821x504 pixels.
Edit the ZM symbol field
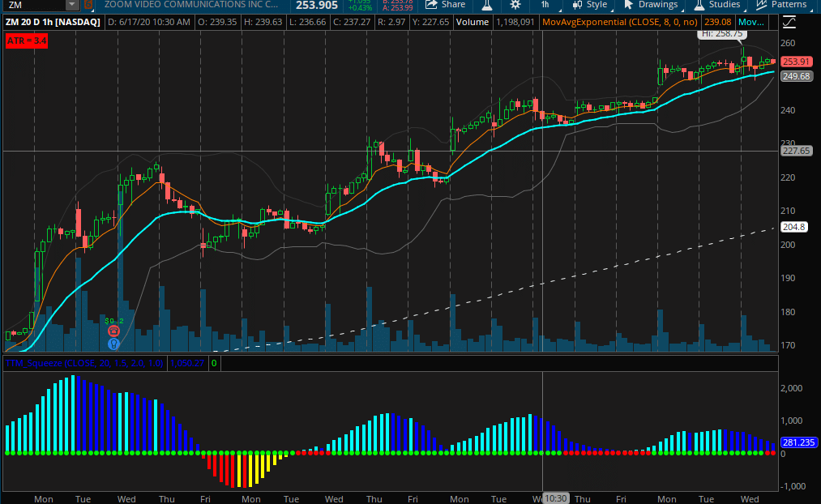point(35,5)
